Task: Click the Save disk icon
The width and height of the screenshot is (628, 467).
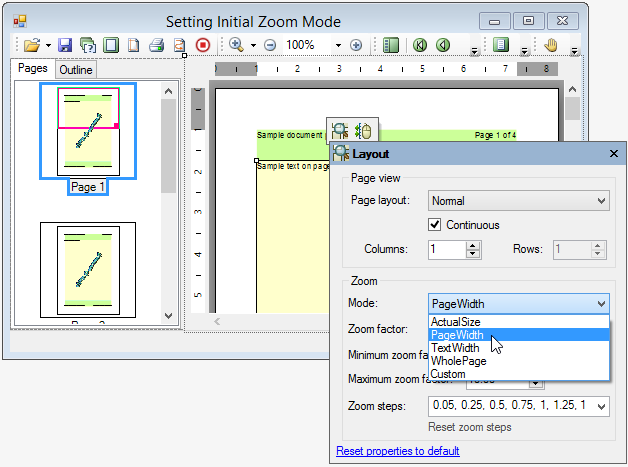Action: pos(65,45)
